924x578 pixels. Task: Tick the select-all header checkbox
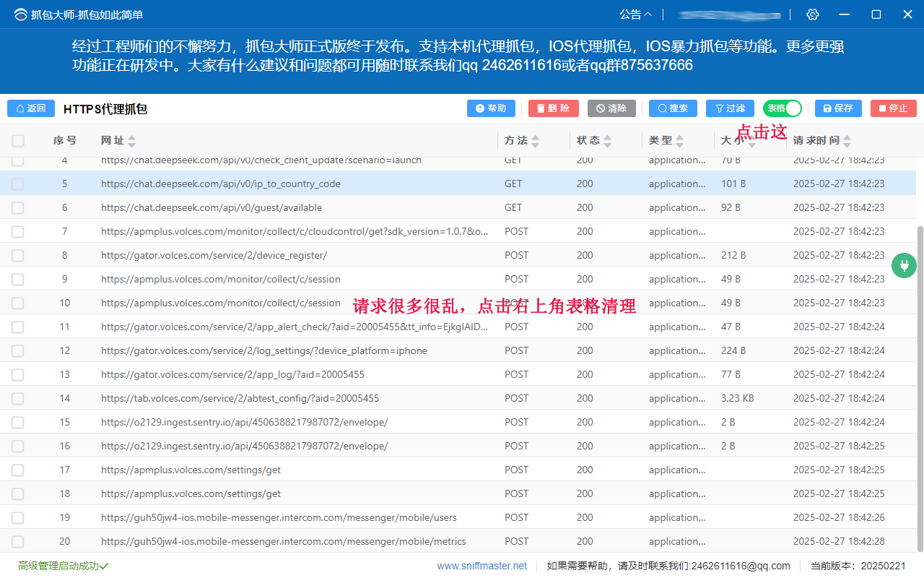pos(18,141)
